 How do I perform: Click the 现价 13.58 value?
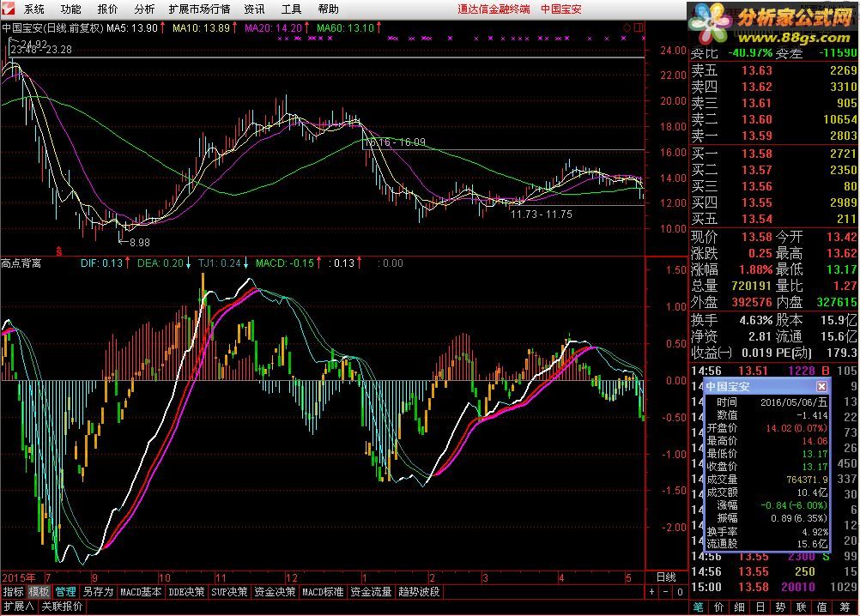[756, 237]
